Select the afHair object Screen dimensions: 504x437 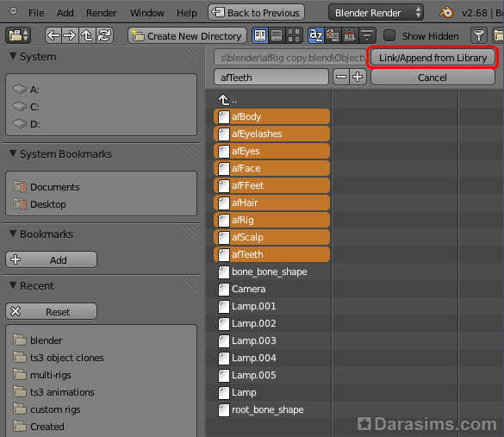pyautogui.click(x=272, y=203)
